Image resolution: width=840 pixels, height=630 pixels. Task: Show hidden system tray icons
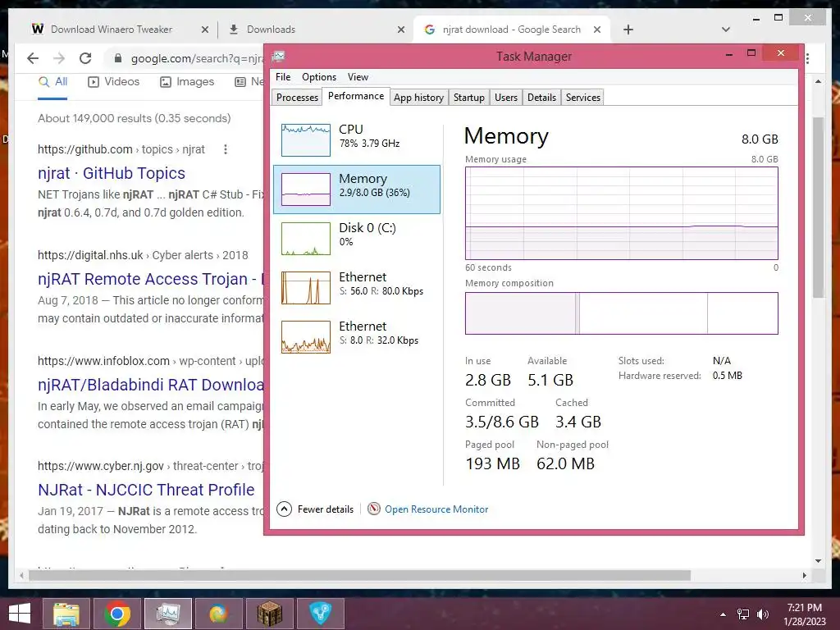[x=724, y=614]
